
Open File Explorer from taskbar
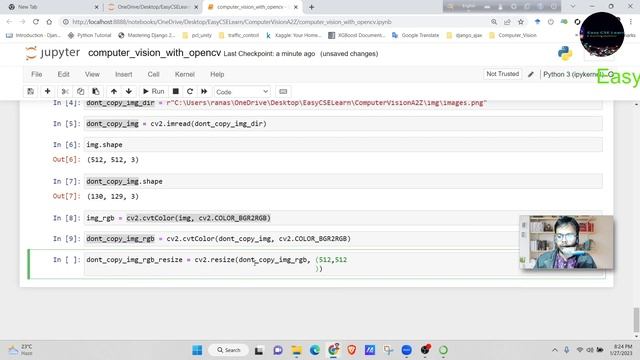pos(296,350)
